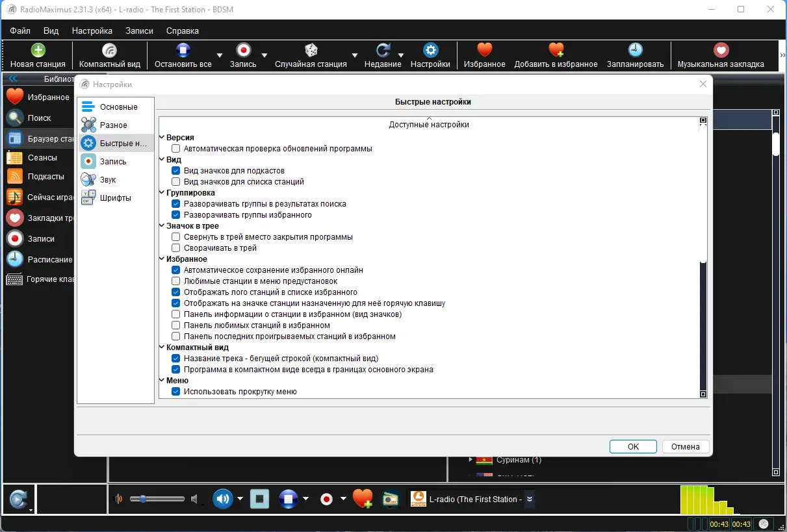
Task: Toggle Автоматическое сохранение избранного онлайн
Action: [175, 270]
